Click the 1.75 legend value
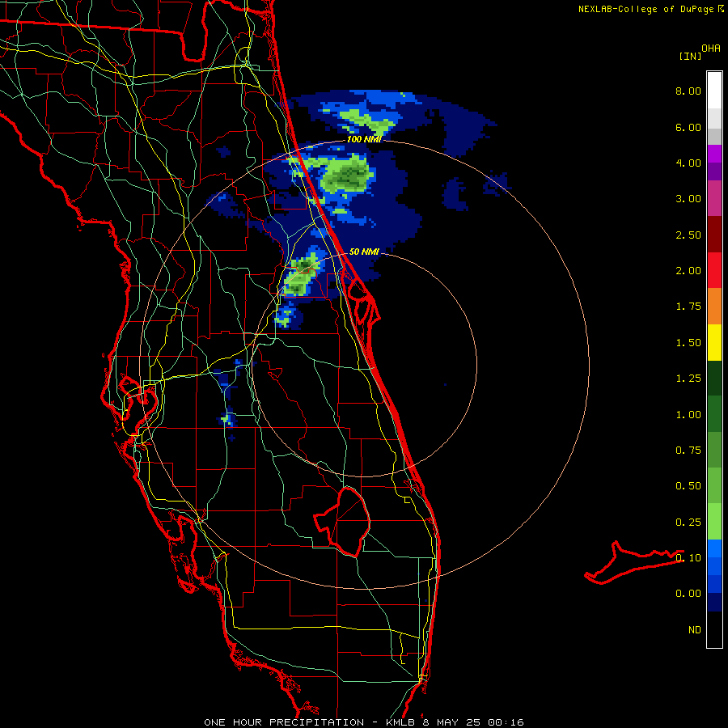This screenshot has height=728, width=728. coord(688,307)
